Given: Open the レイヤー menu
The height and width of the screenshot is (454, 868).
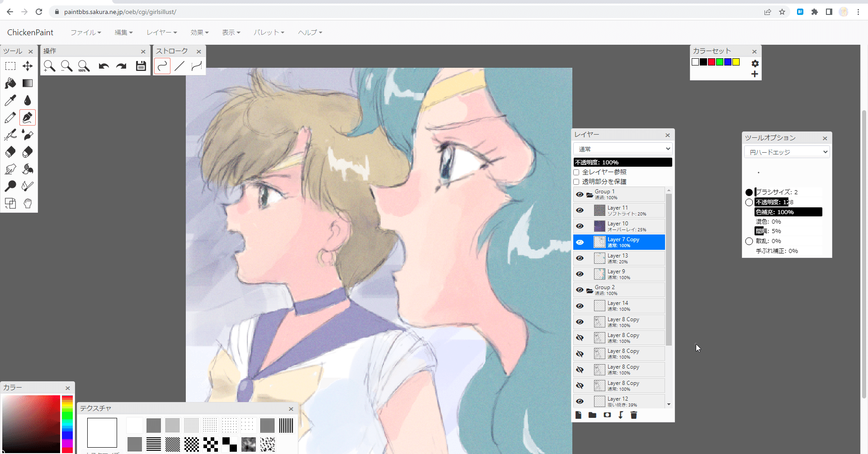Looking at the screenshot, I should (161, 33).
